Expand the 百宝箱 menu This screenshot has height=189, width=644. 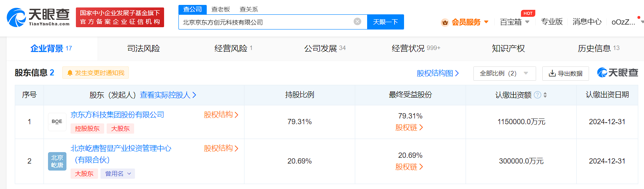[514, 22]
